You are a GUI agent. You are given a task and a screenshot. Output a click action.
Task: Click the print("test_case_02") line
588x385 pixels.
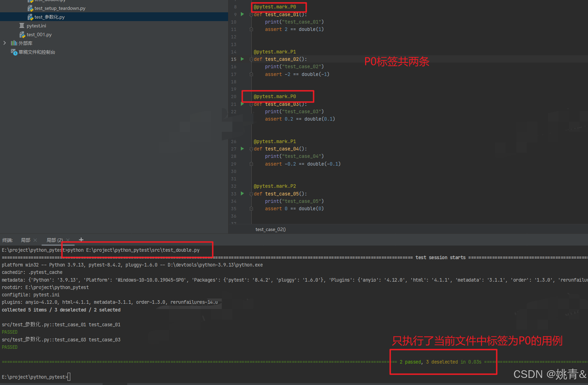point(295,66)
